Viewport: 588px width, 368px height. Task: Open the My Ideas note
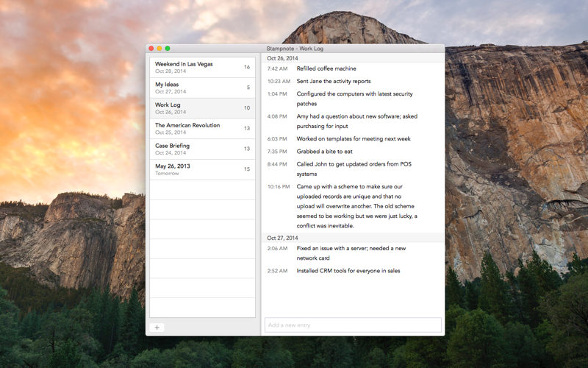coord(203,88)
